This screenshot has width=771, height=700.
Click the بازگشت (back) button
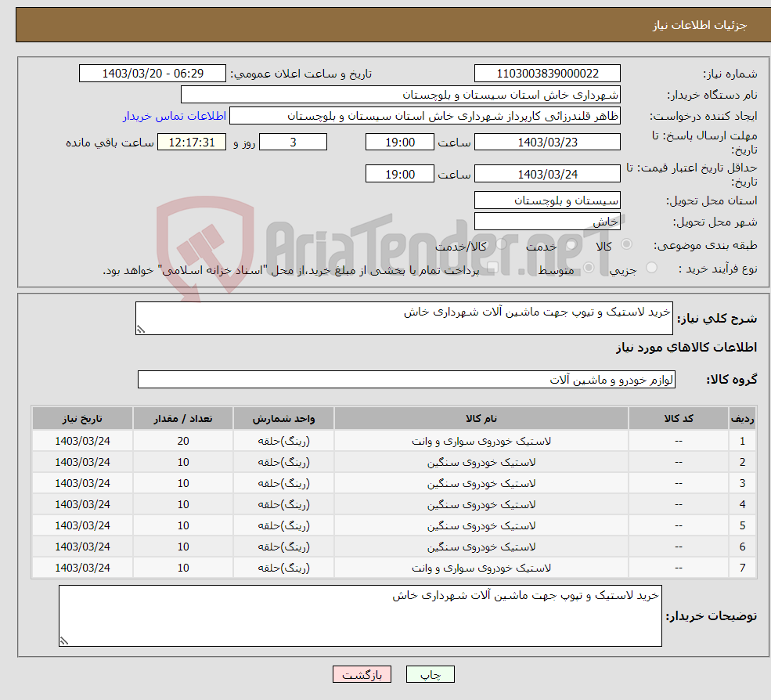[362, 674]
